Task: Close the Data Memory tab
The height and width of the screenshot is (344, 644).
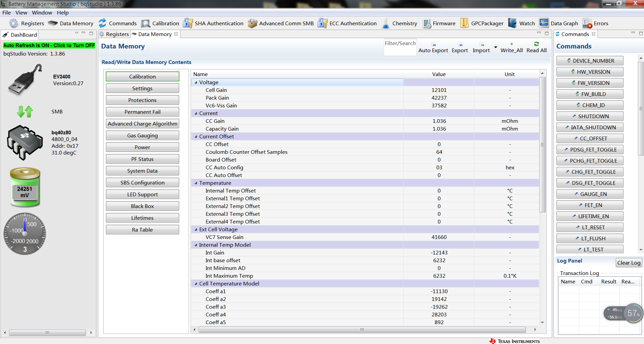Action: (176, 34)
